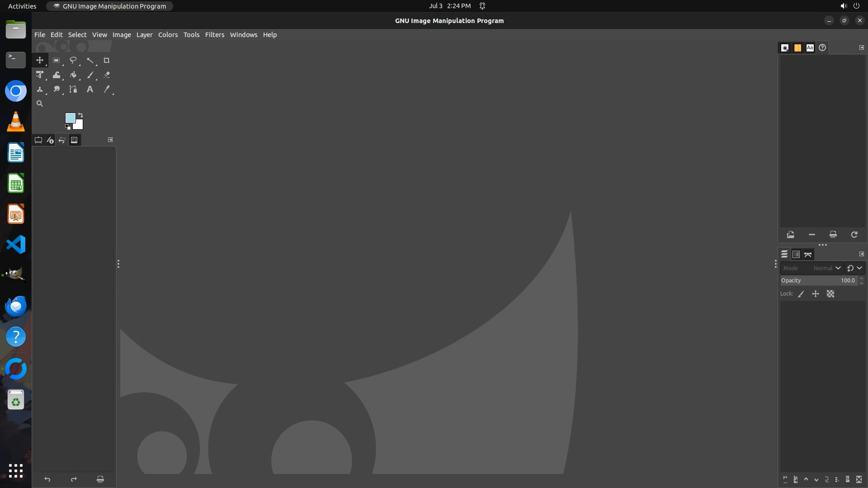Select the Eraser tool
This screenshot has height=488, width=868.
107,75
